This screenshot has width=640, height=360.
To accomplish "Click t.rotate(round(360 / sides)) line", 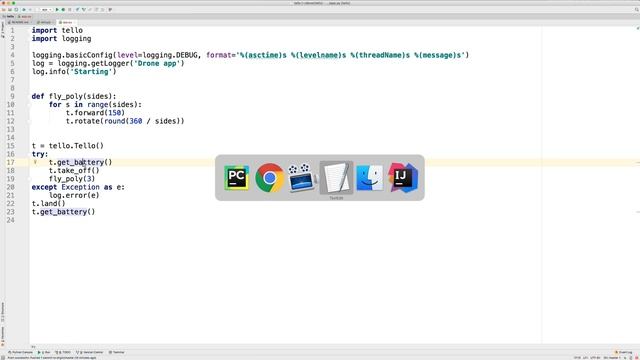I will coord(125,121).
